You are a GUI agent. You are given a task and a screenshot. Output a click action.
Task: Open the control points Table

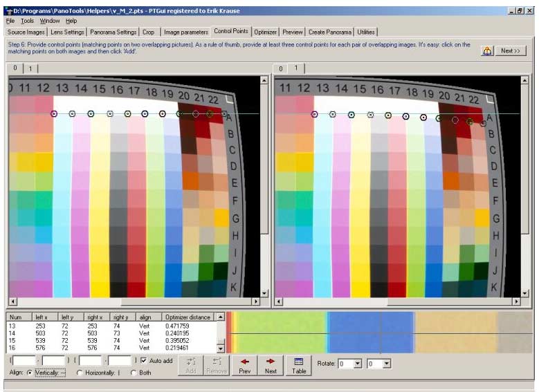pyautogui.click(x=299, y=365)
